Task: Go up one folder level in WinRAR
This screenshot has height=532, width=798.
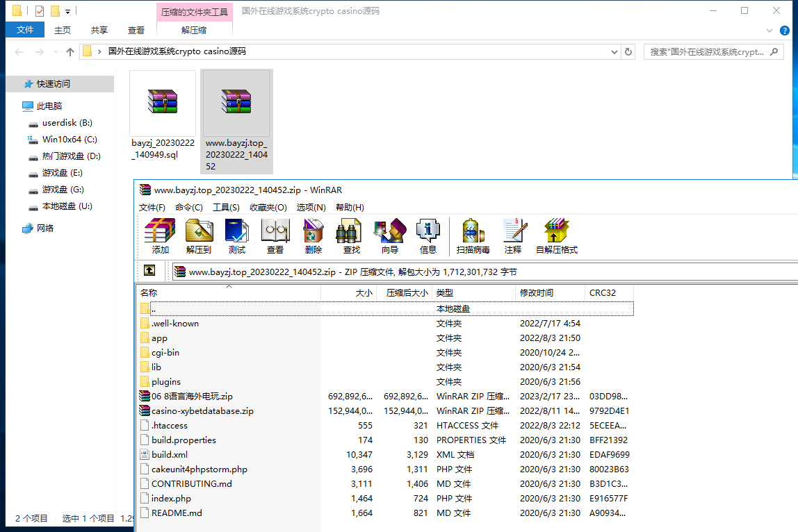Action: click(149, 271)
